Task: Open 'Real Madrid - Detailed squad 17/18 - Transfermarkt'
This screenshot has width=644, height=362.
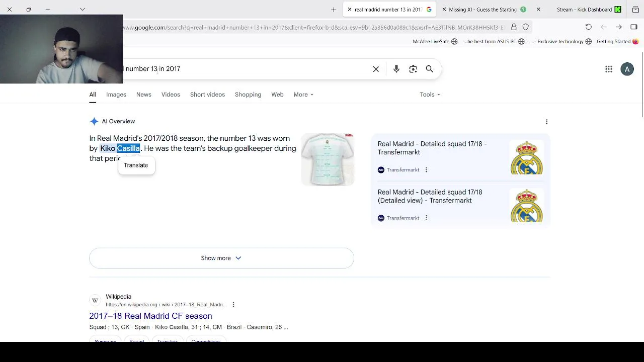Action: [x=432, y=148]
